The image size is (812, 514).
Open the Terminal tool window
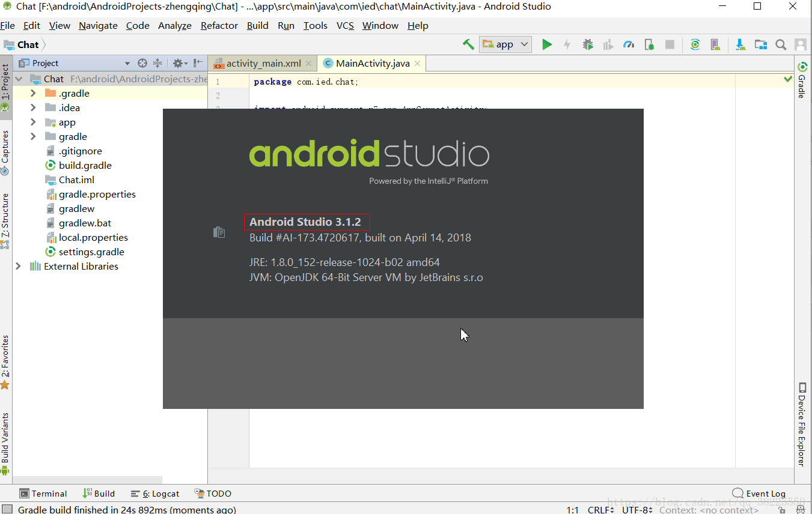pyautogui.click(x=43, y=494)
